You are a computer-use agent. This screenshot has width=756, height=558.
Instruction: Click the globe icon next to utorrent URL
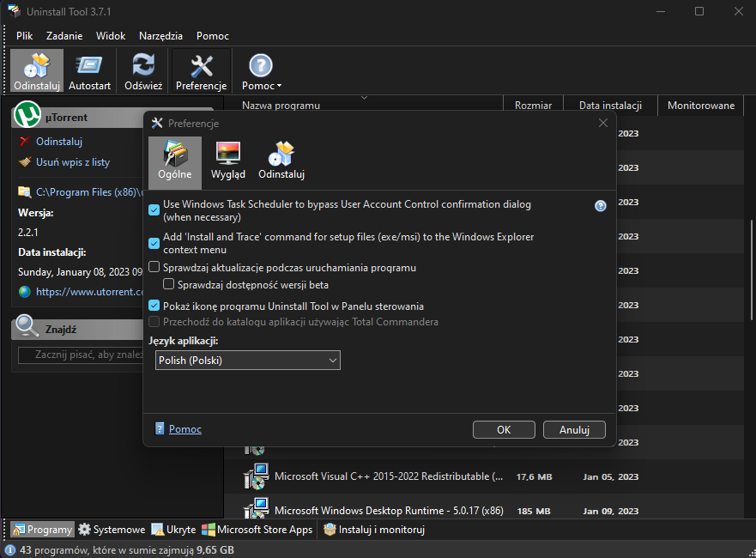pyautogui.click(x=25, y=292)
